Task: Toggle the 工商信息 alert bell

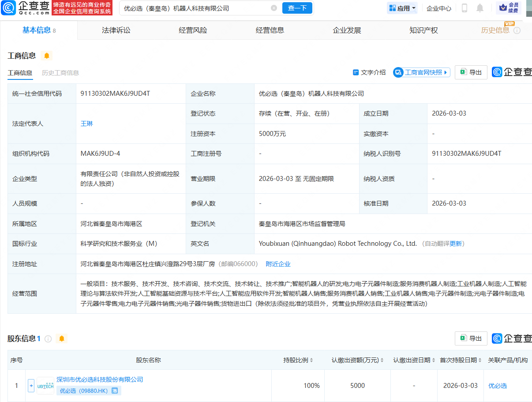Action: coord(47,56)
